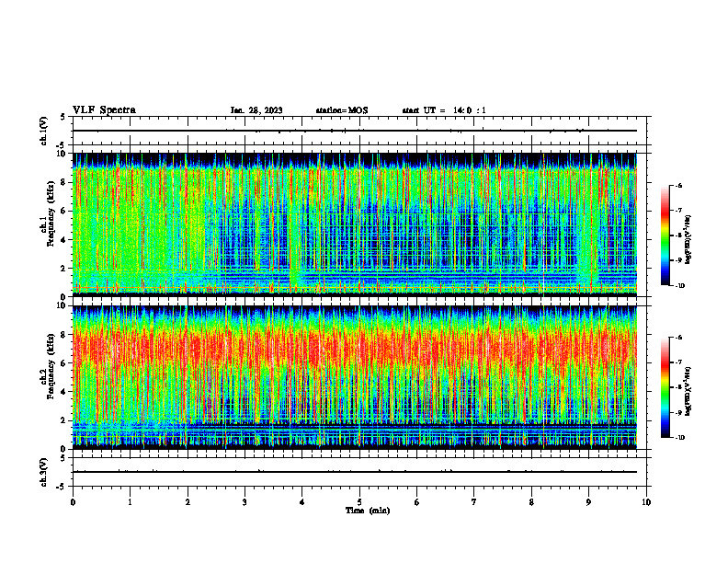This screenshot has height=563, width=728.
Task: Click the 'station=MOS' label
Action: coord(342,110)
